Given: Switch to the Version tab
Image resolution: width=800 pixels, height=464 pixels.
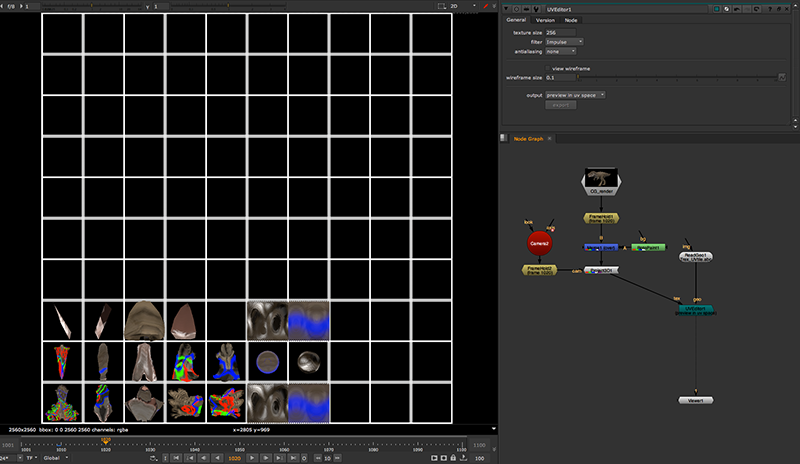Looking at the screenshot, I should (545, 20).
